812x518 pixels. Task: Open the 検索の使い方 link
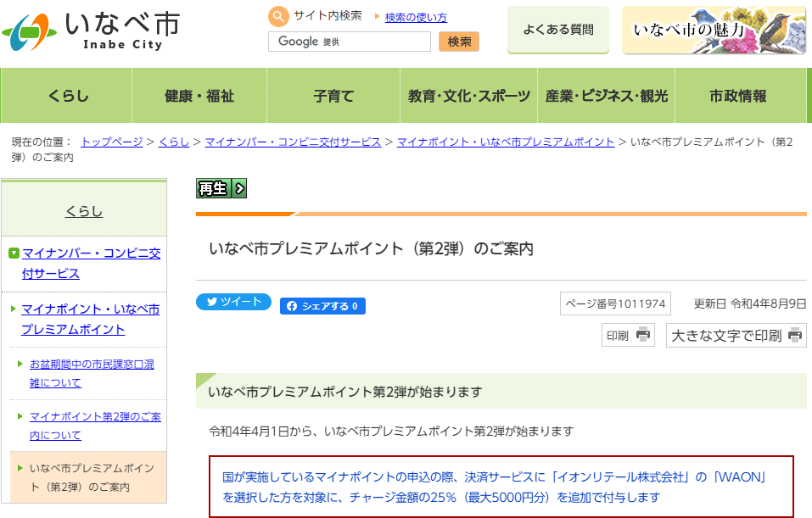click(416, 17)
